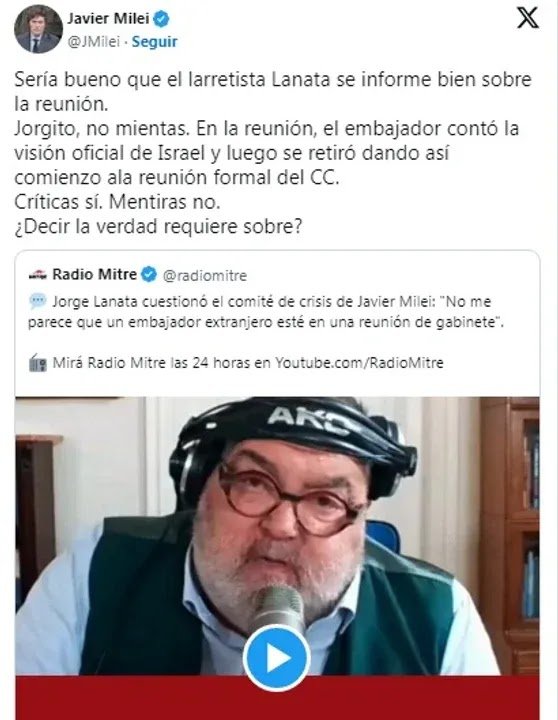Open Javier Milei's profile avatar
Screen dimensions: 558x720
coord(38,29)
